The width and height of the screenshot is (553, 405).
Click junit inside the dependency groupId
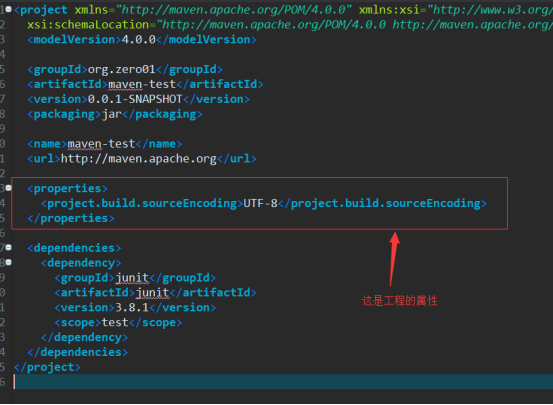(132, 278)
